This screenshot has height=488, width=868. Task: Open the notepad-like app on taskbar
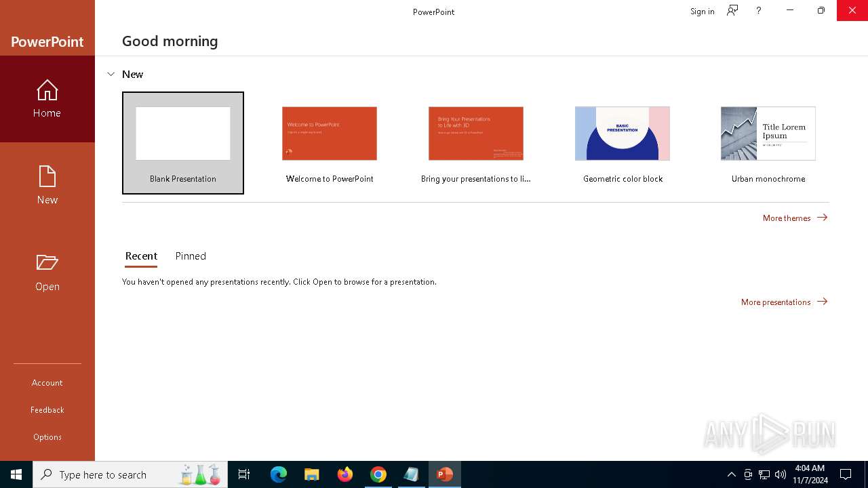[x=412, y=474]
